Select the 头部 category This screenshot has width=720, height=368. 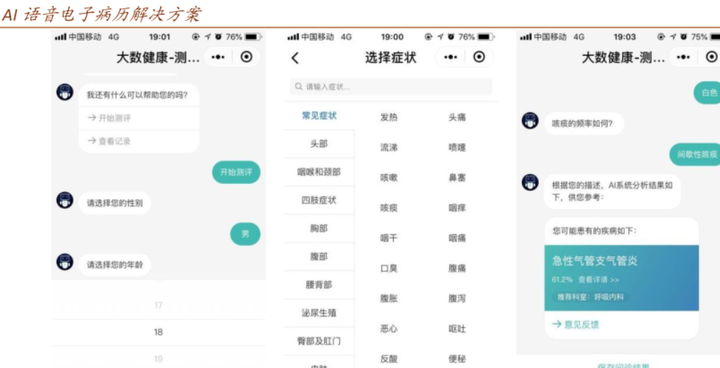319,144
